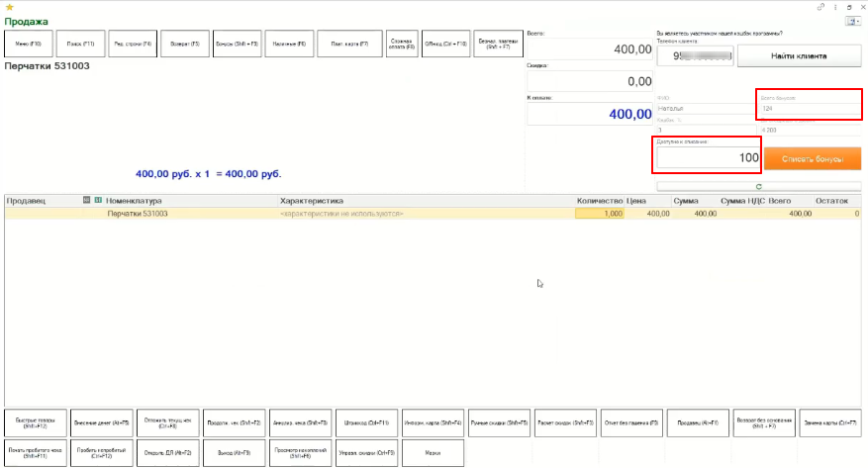Screen dimensions: 868x468
Task: Open the three-dot window menu
Action: click(x=835, y=7)
